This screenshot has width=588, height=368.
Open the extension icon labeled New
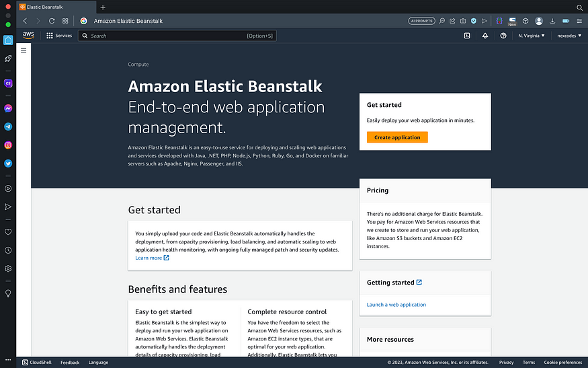point(512,22)
